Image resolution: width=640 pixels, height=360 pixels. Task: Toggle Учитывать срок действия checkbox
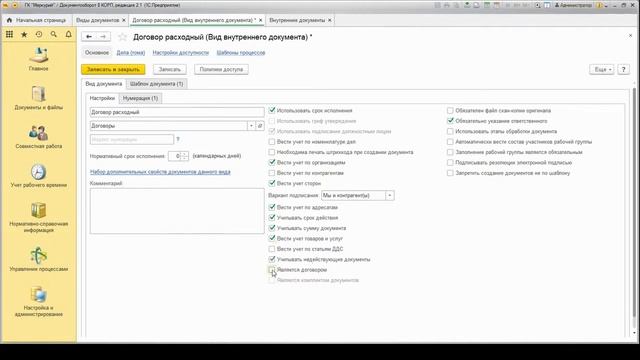click(272, 218)
